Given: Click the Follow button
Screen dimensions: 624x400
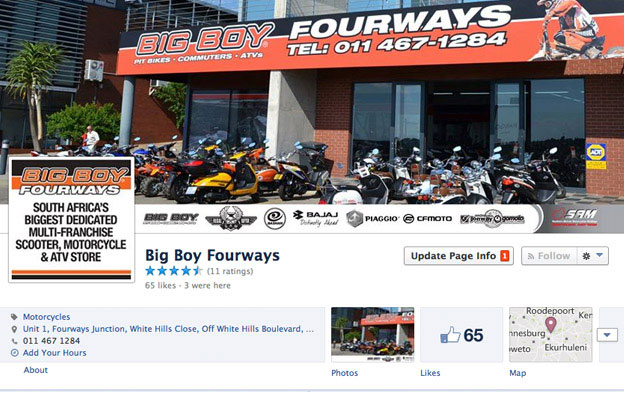Looking at the screenshot, I should tap(549, 256).
